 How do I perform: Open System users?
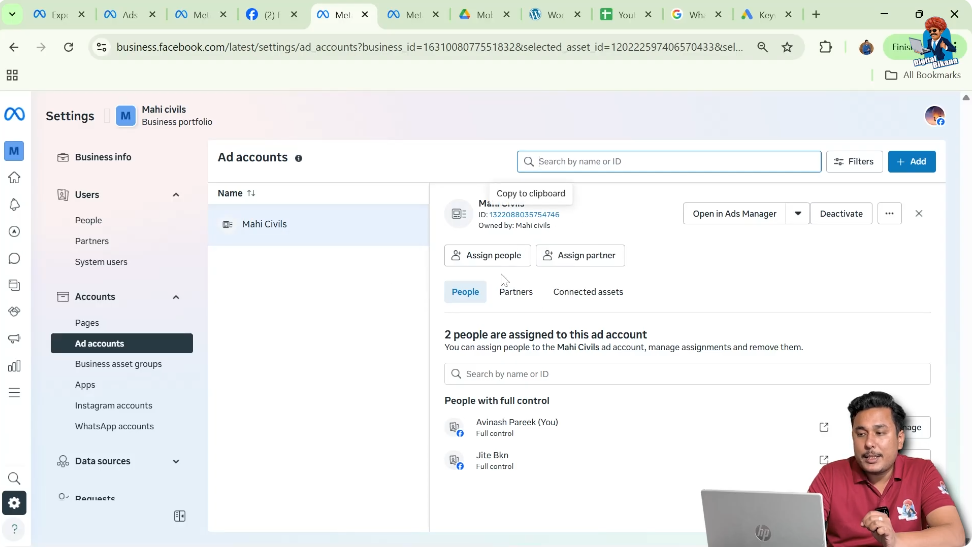coord(101,262)
